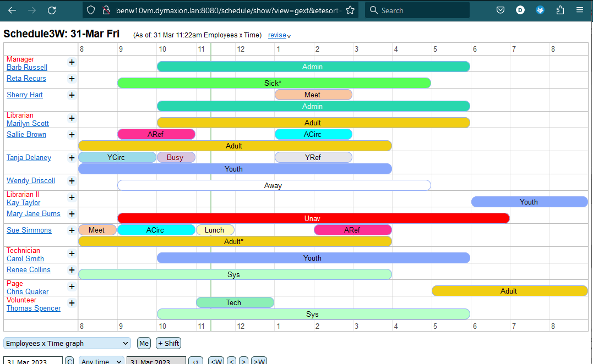Click the plus icon beside Thomas Spencer

(x=72, y=303)
